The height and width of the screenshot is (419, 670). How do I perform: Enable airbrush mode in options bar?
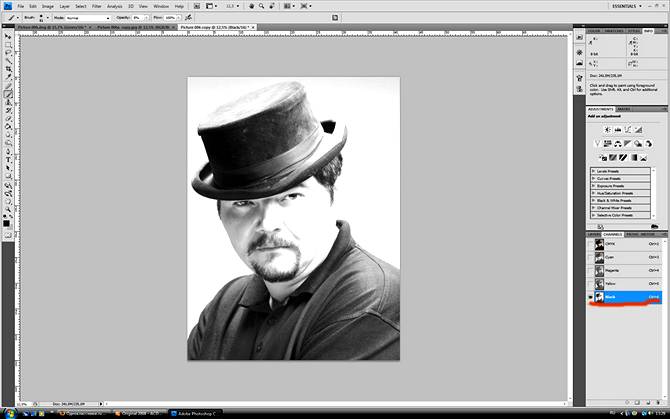click(188, 18)
